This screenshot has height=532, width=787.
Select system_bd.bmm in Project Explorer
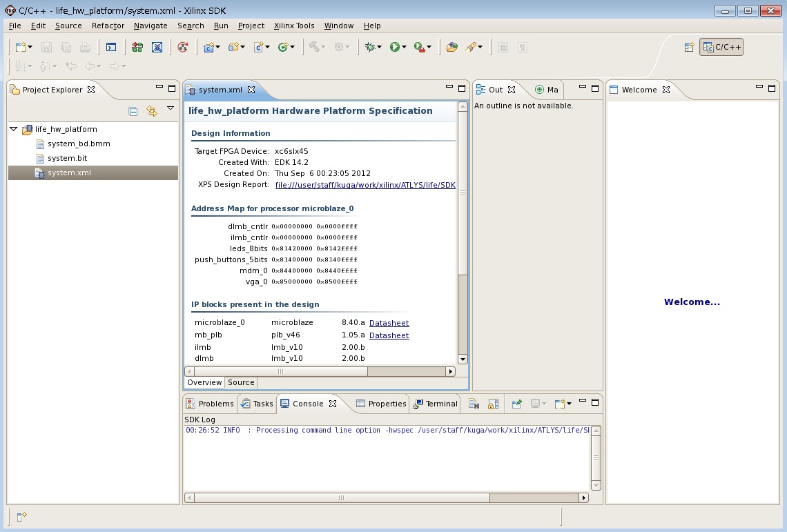click(79, 144)
